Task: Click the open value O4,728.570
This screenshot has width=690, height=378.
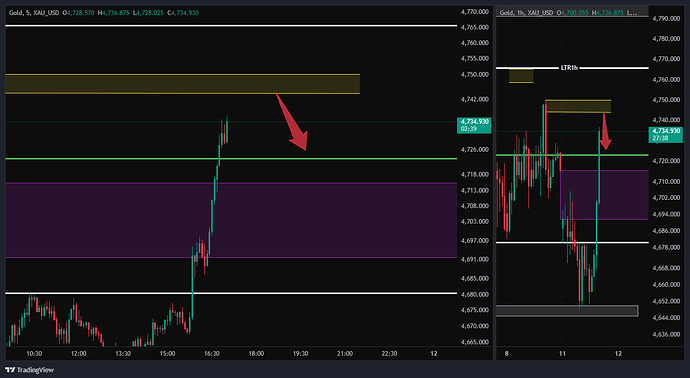Action: [x=78, y=13]
